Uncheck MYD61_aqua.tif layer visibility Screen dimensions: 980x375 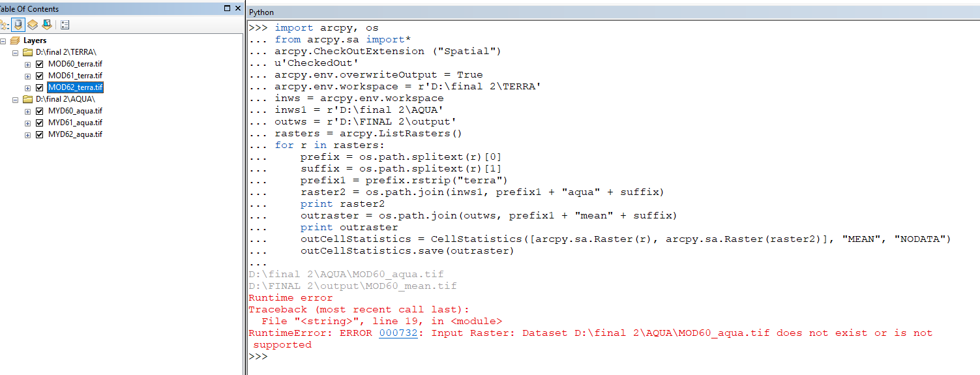(39, 123)
